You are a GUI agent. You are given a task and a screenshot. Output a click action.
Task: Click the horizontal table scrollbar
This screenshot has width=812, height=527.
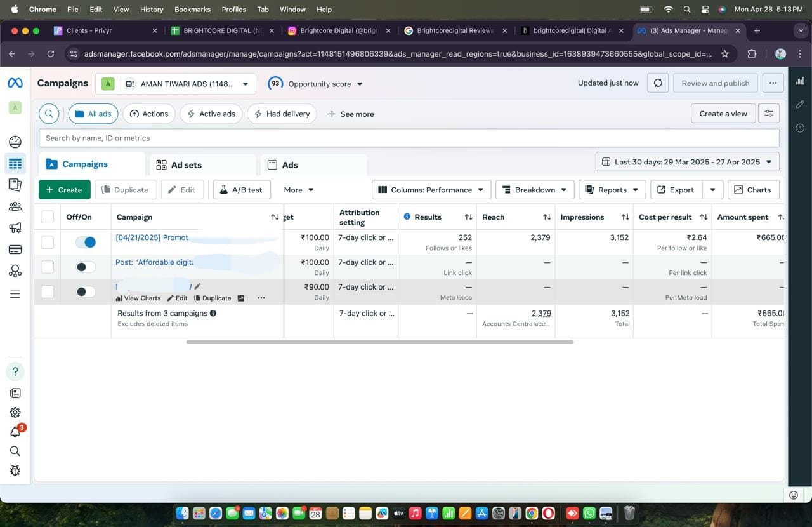pos(379,342)
